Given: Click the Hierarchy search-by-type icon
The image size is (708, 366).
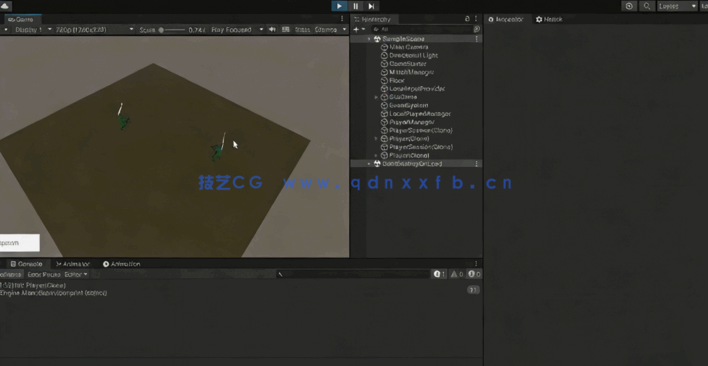Looking at the screenshot, I should pos(477,29).
